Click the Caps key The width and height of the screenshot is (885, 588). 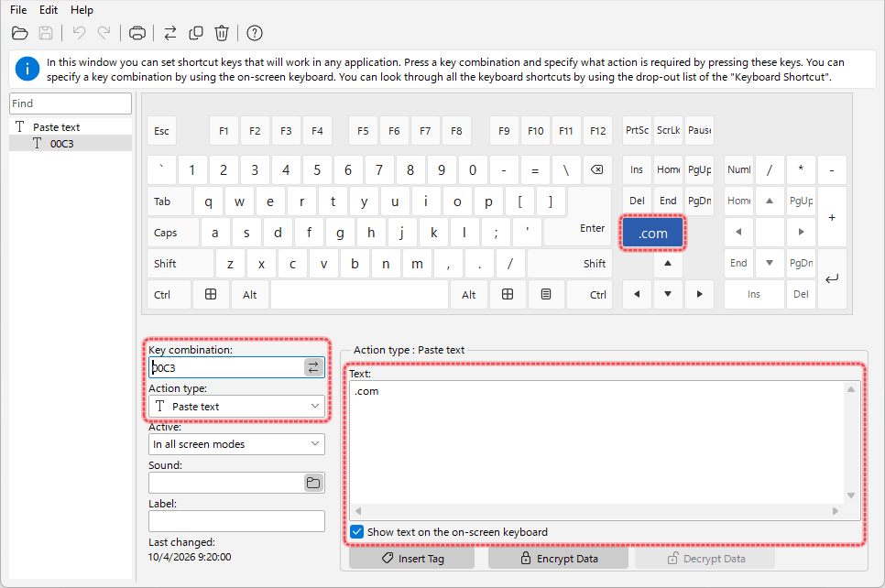(173, 233)
